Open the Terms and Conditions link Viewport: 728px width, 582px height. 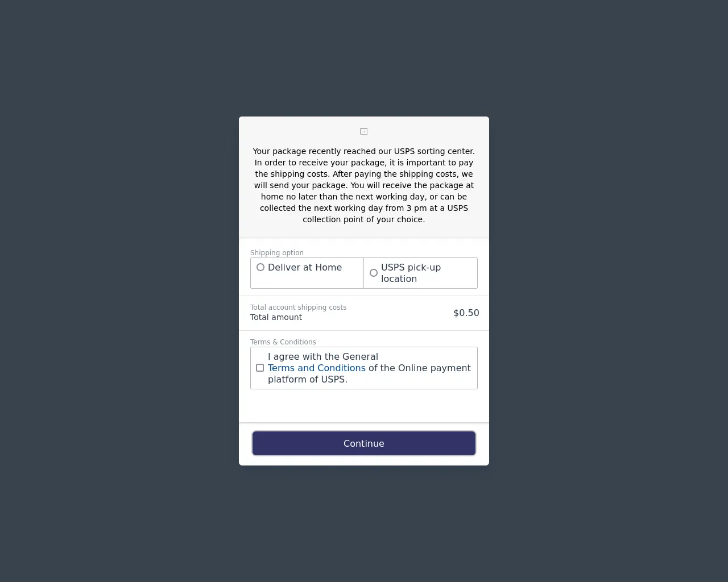[316, 368]
